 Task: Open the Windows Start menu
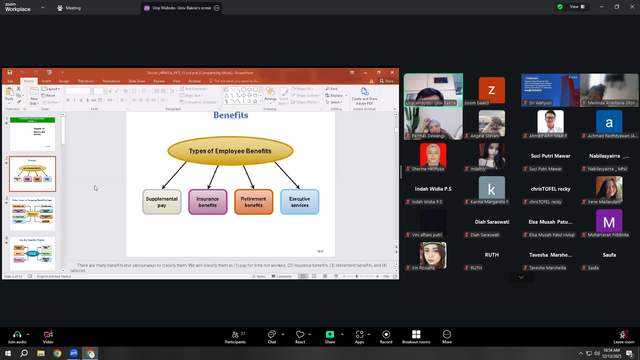8,353
